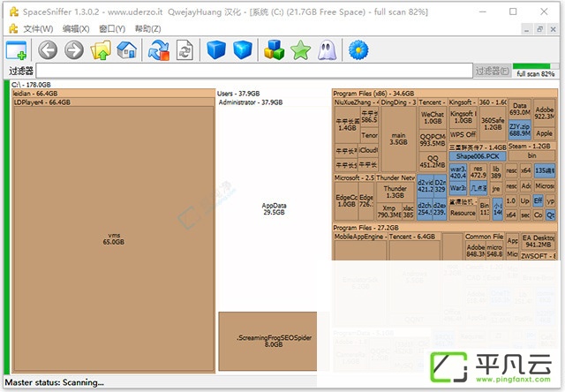Select the vms 65.0GB block
Viewport: 565px width, 392px height.
click(x=114, y=238)
